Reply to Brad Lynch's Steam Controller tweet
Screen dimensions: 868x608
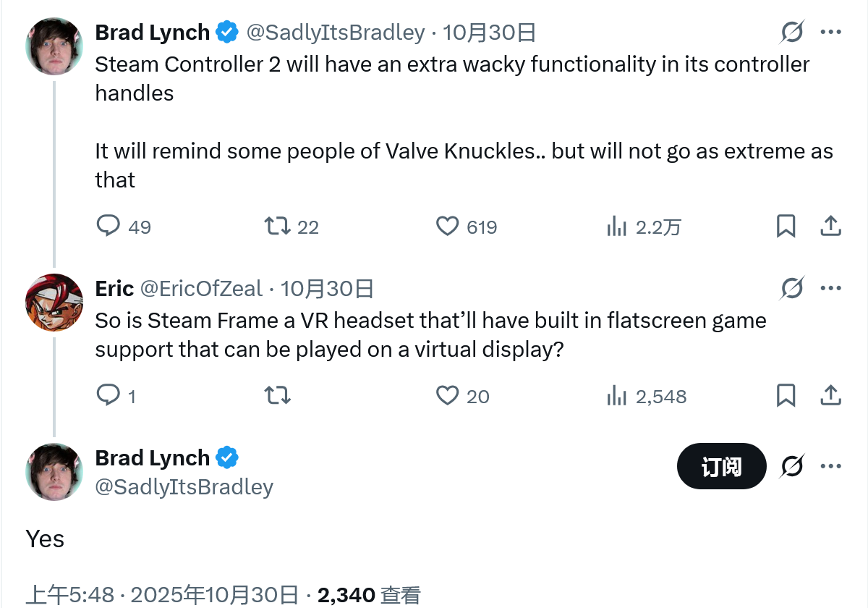[109, 227]
